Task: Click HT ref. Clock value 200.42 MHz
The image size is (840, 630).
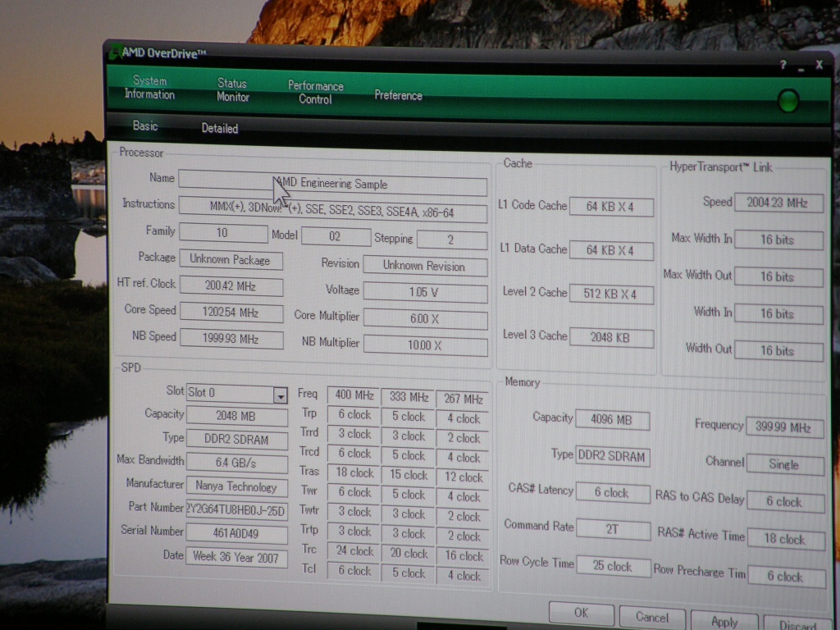Action: [231, 285]
